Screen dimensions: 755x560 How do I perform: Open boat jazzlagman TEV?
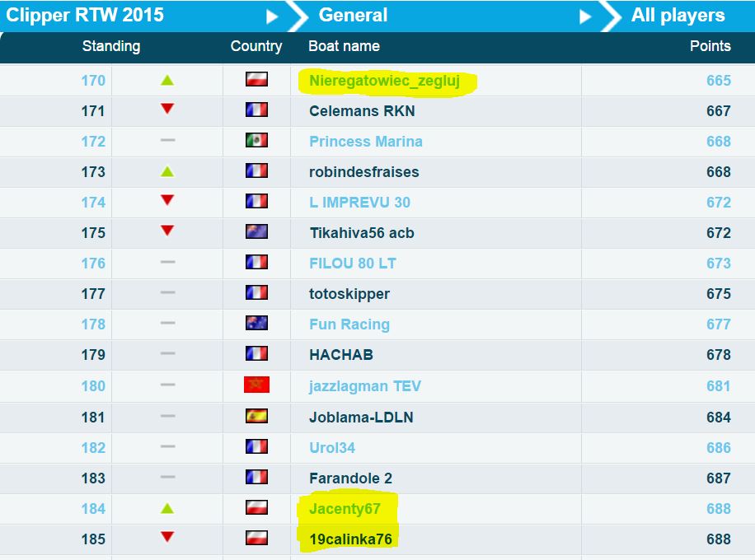(364, 386)
